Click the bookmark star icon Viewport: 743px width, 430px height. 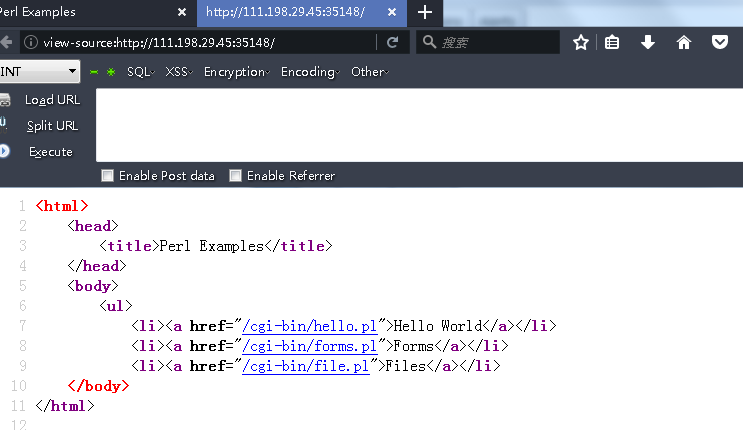pos(581,42)
